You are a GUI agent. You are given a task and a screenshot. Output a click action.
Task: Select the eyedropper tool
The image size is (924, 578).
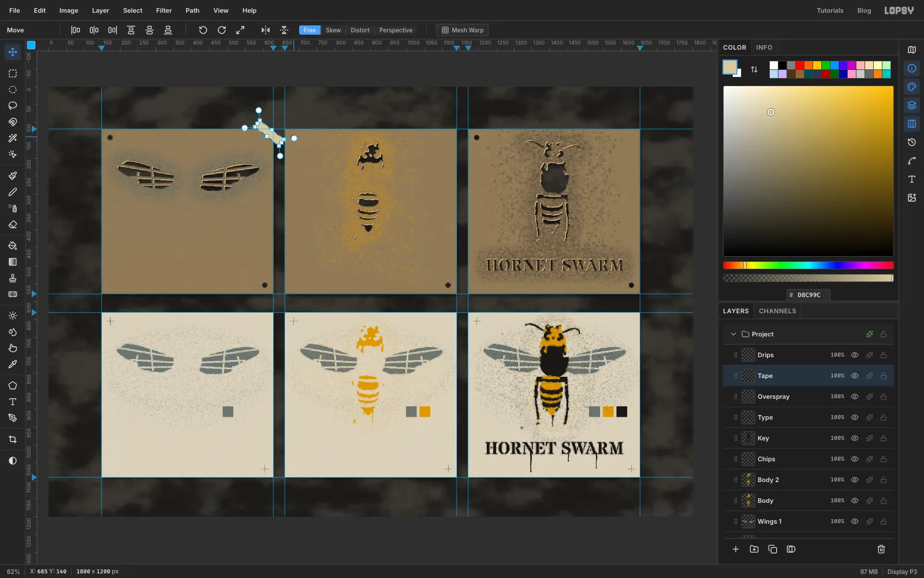pos(13,364)
